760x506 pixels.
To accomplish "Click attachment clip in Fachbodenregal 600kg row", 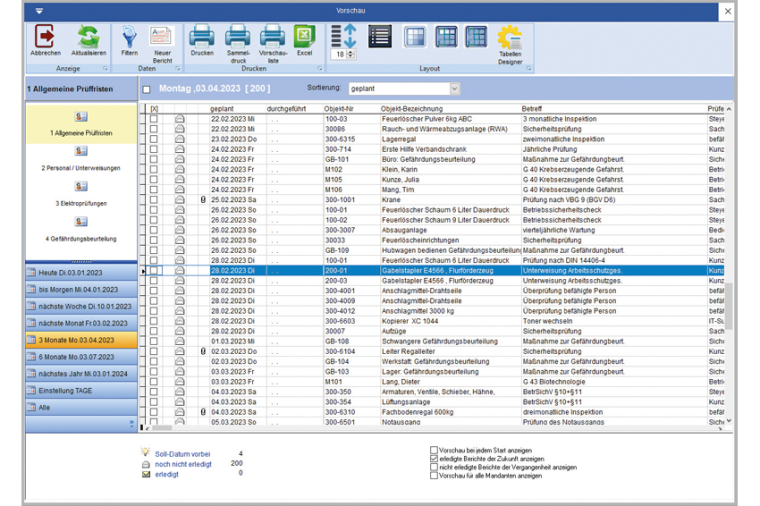I will click(203, 412).
